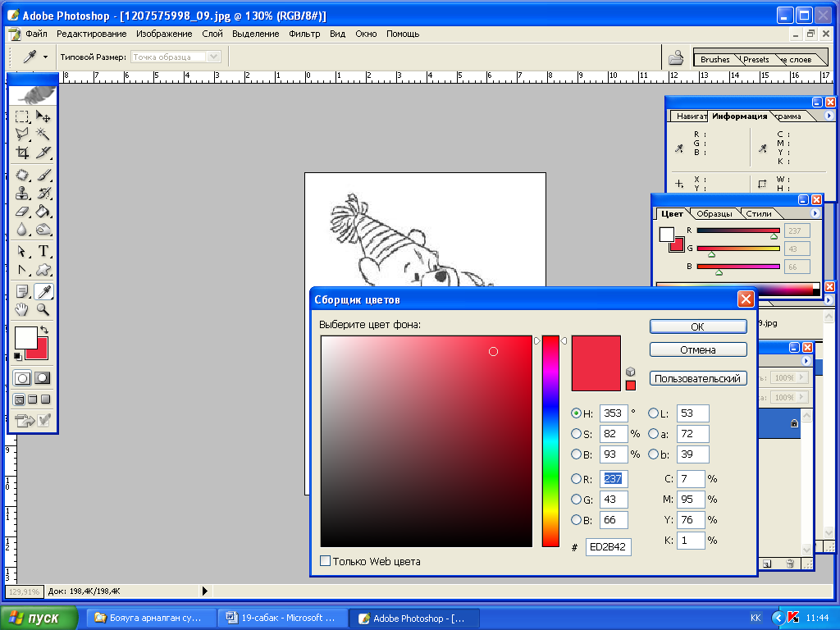Select the Hand tool
The image size is (840, 630).
22,309
